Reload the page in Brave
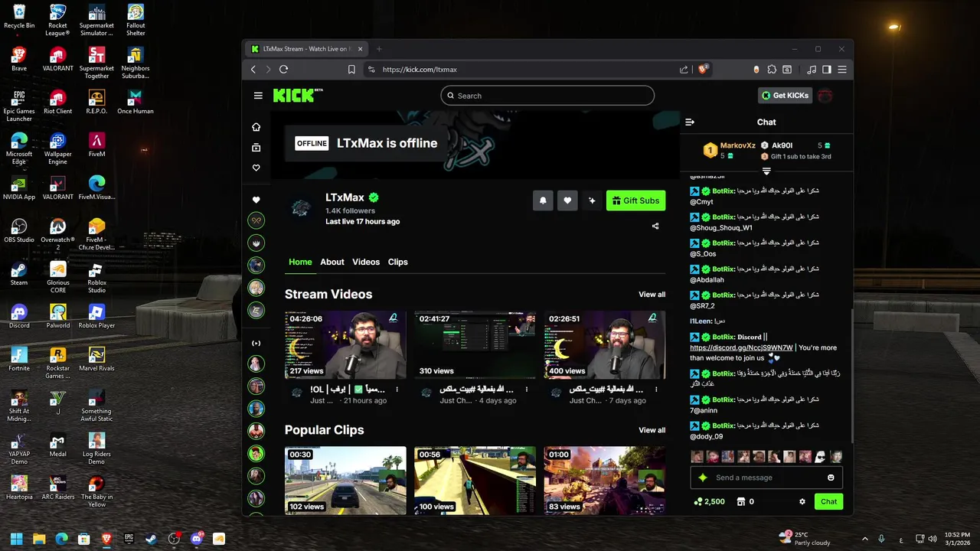This screenshot has height=551, width=980. tap(283, 69)
